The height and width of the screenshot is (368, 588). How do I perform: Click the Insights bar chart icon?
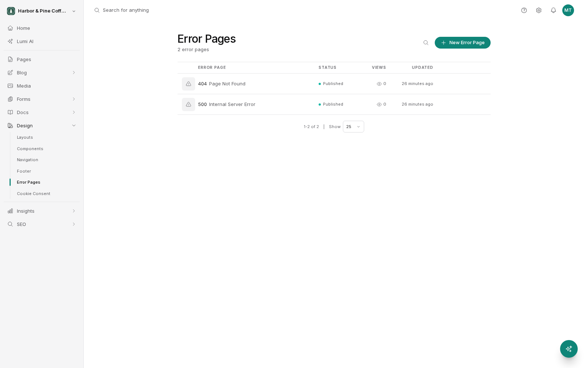click(10, 211)
